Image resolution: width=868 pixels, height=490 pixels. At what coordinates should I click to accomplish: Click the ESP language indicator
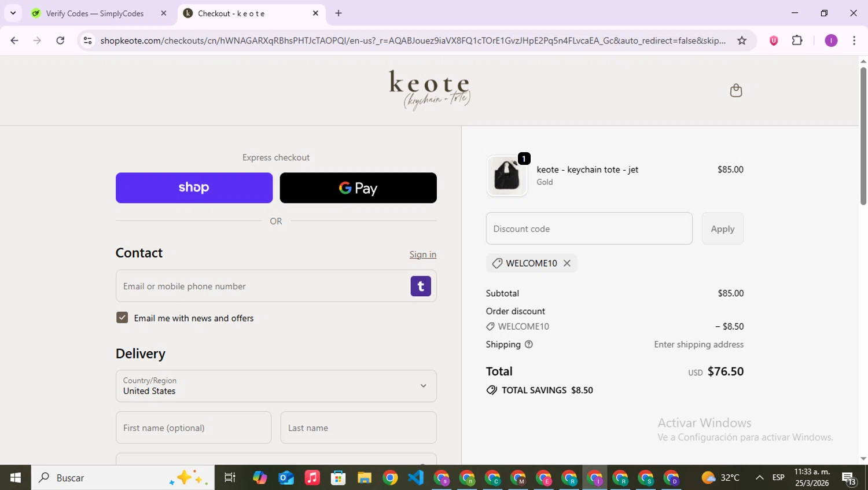point(778,478)
